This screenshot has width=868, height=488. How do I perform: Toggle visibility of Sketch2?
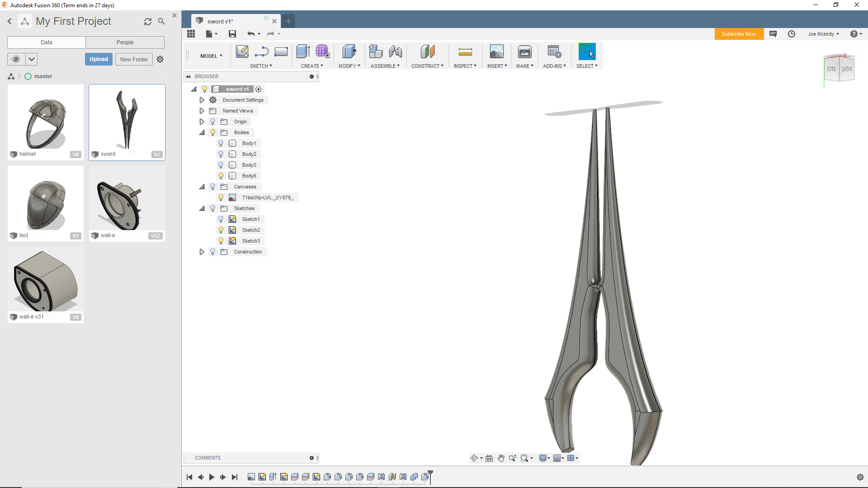pyautogui.click(x=221, y=230)
